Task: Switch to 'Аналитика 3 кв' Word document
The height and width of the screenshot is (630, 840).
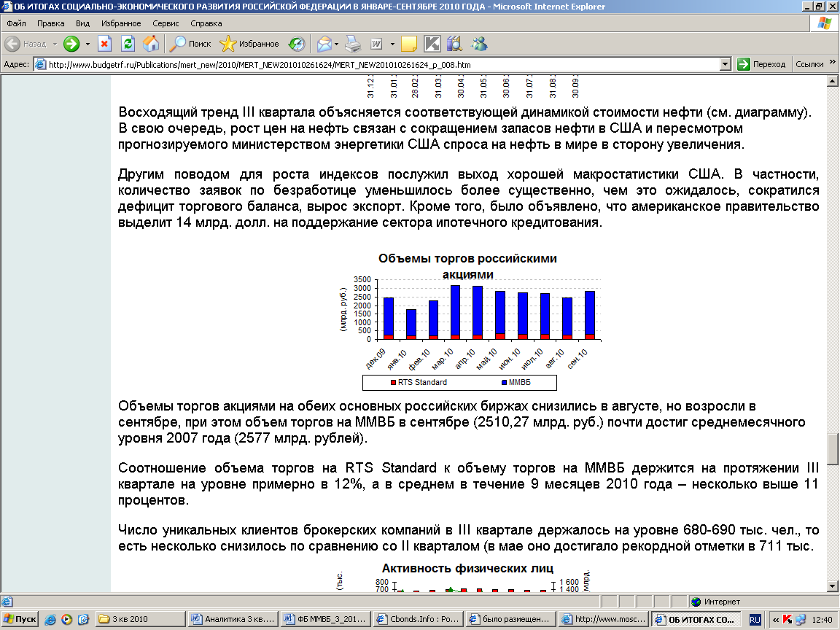Action: click(x=233, y=619)
